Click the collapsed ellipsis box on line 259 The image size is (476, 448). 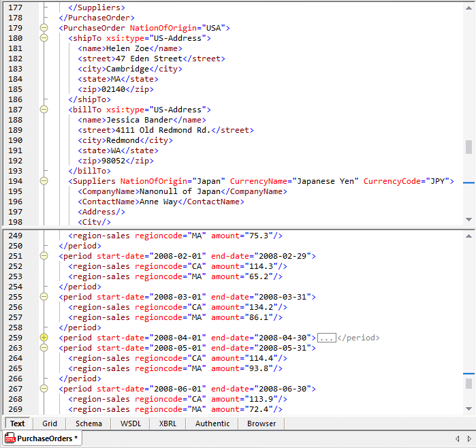click(326, 338)
